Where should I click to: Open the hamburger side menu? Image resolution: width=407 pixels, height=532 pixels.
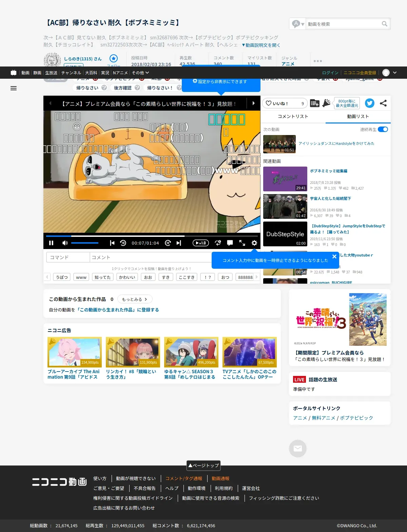pyautogui.click(x=14, y=88)
